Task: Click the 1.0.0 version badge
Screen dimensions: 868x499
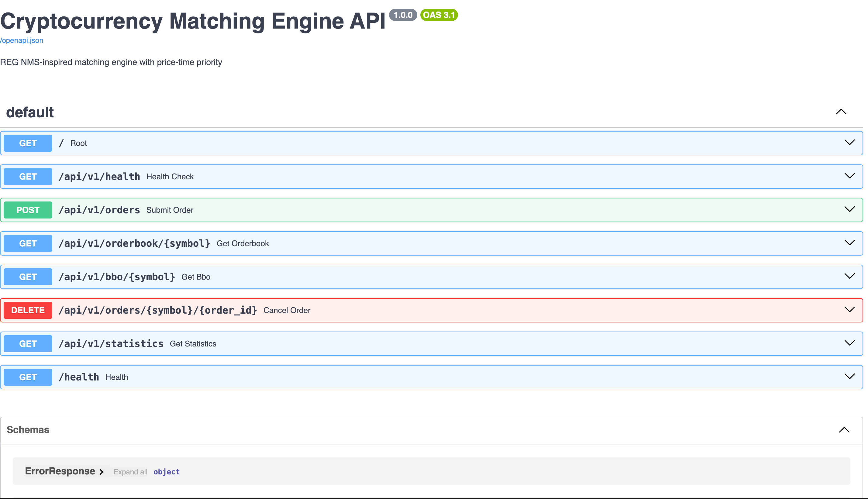Action: pos(403,15)
